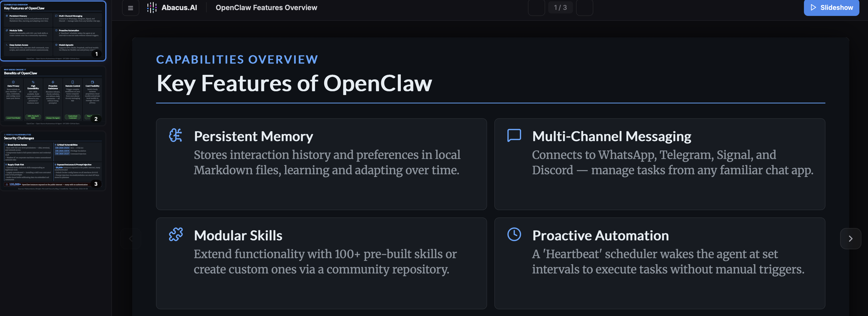
Task: Go back with the faded left chevron
Action: (131, 239)
